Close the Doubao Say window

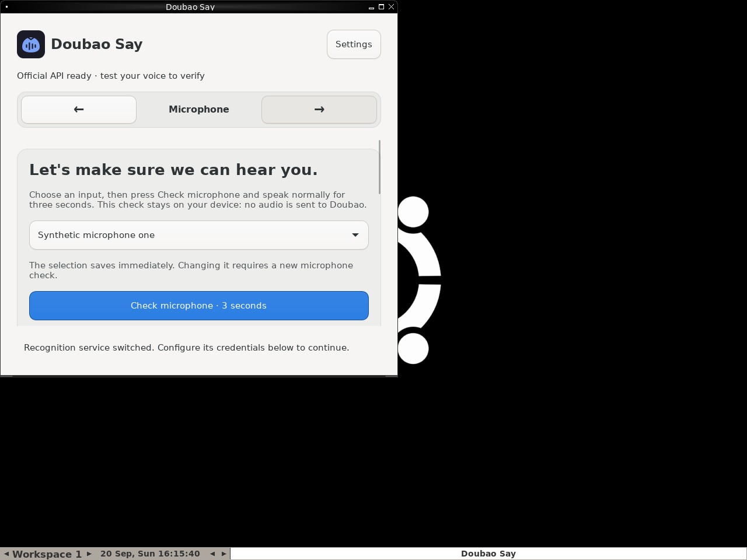(x=391, y=7)
